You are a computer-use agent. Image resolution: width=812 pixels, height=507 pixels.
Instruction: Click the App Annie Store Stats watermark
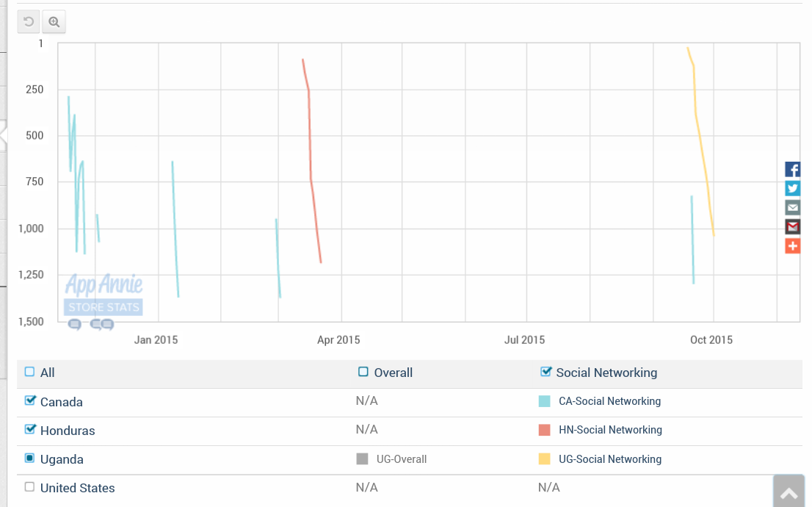[x=104, y=295]
